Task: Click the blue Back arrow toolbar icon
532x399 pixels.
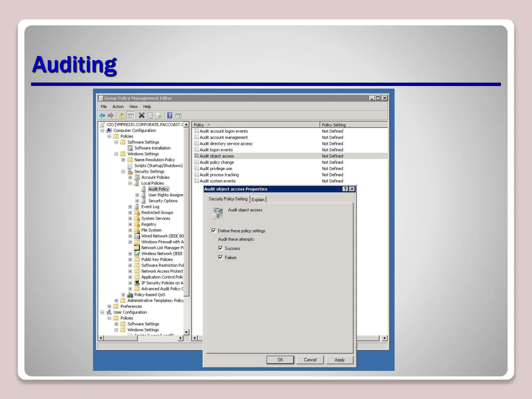Action: [x=102, y=116]
